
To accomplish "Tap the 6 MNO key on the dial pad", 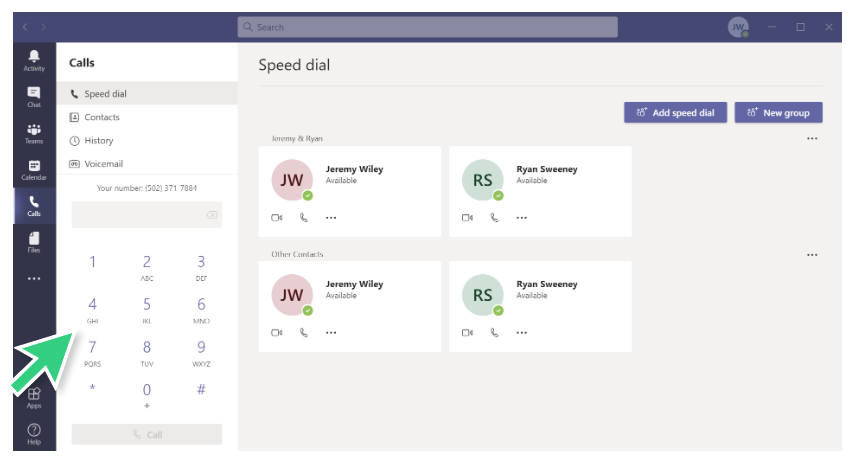I will click(202, 310).
